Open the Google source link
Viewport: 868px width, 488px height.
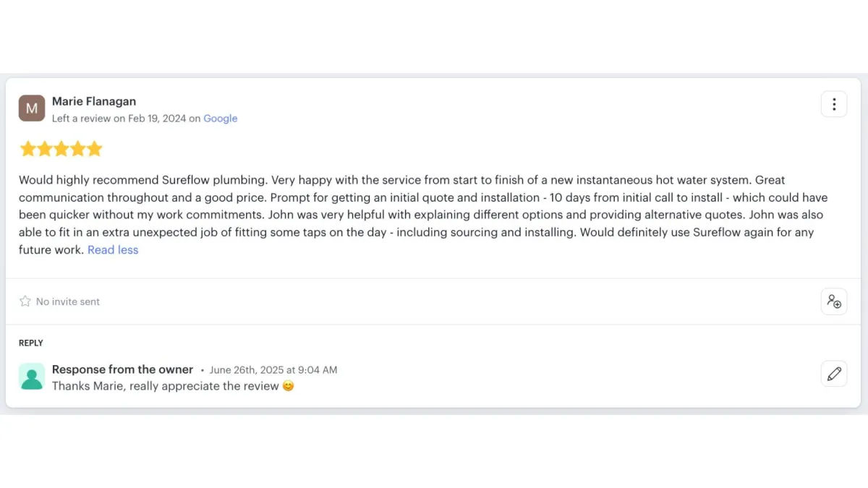pos(220,119)
